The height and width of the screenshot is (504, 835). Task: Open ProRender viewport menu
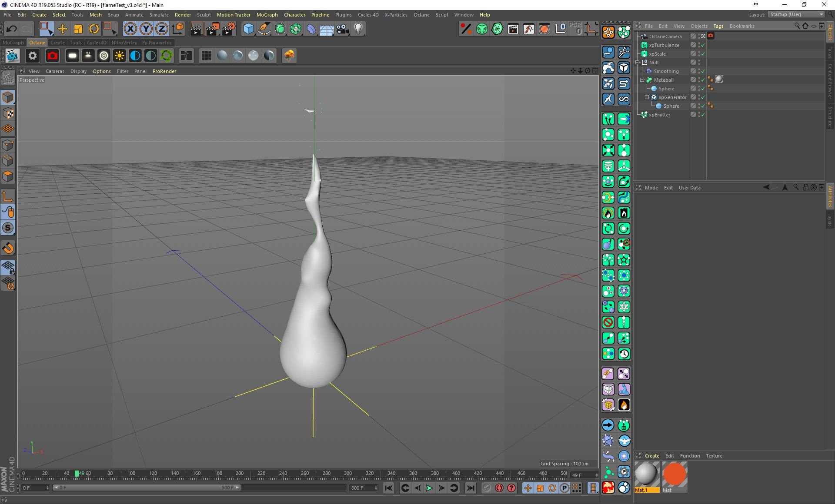pos(164,71)
